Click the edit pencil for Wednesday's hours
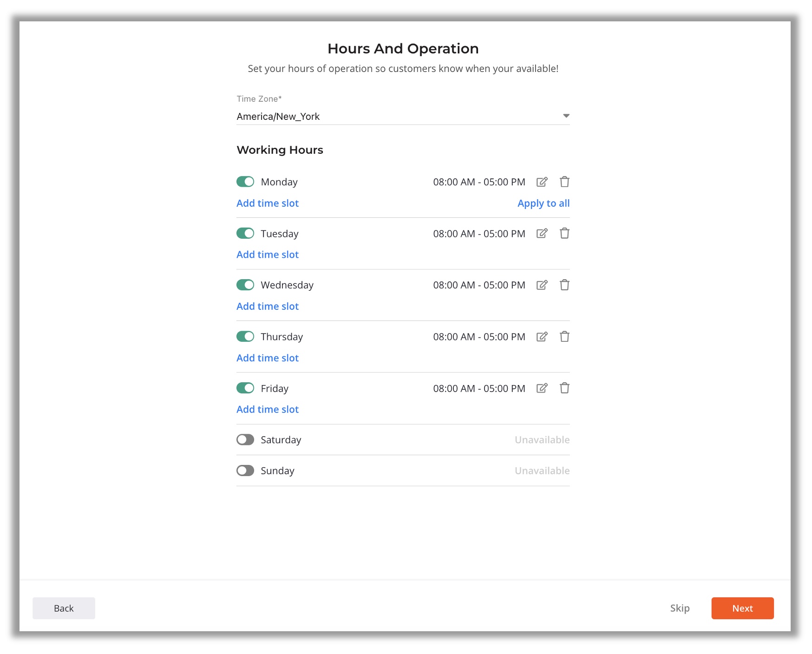 pos(543,285)
